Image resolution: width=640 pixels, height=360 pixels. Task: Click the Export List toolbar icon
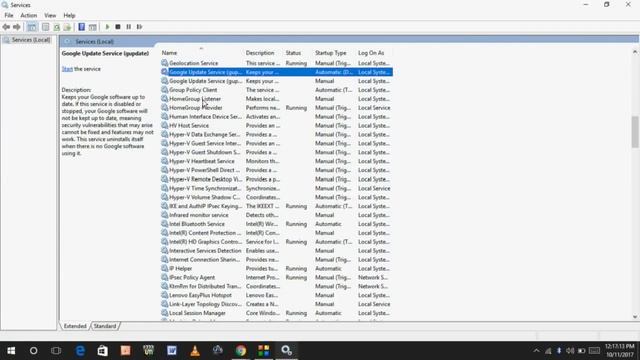pos(67,27)
